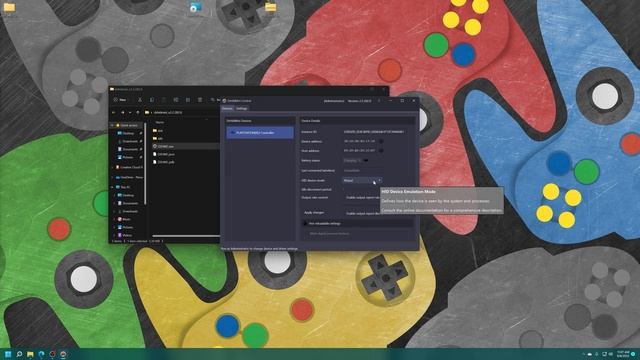This screenshot has width=640, height=360.
Task: Open the Windows Start menu
Action: [x=8, y=354]
